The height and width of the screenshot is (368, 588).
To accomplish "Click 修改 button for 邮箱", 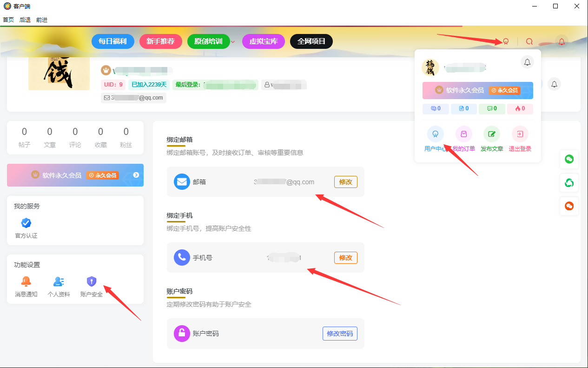I will [345, 182].
